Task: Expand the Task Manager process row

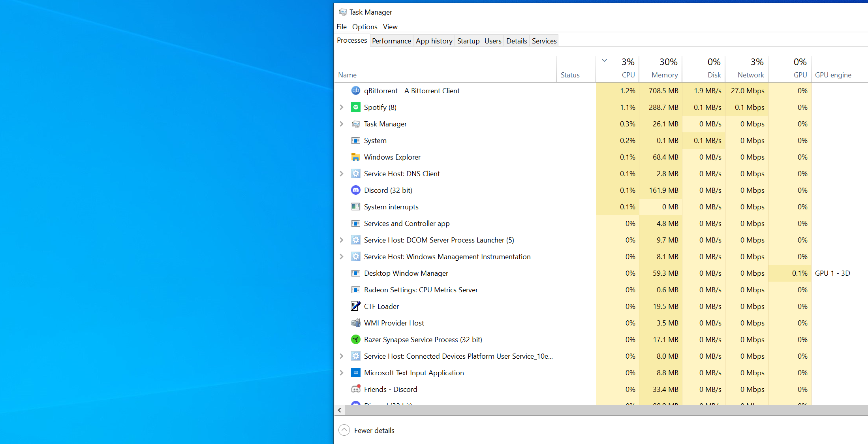Action: click(x=342, y=124)
